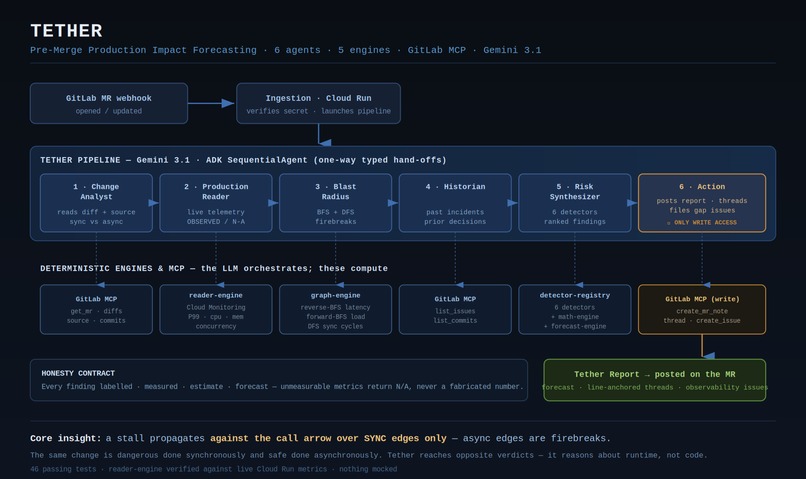This screenshot has height=479, width=806.
Task: Select the GitLab MCP list_issues box
Action: [455, 309]
